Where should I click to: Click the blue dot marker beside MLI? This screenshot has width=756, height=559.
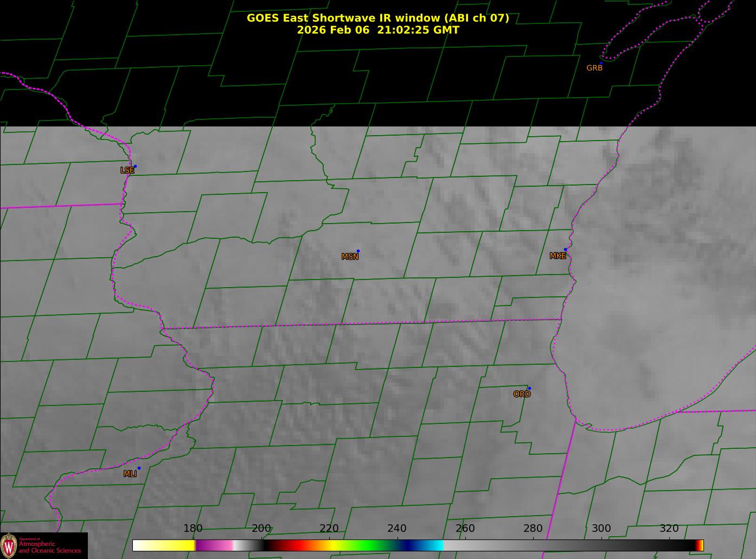pyautogui.click(x=139, y=468)
